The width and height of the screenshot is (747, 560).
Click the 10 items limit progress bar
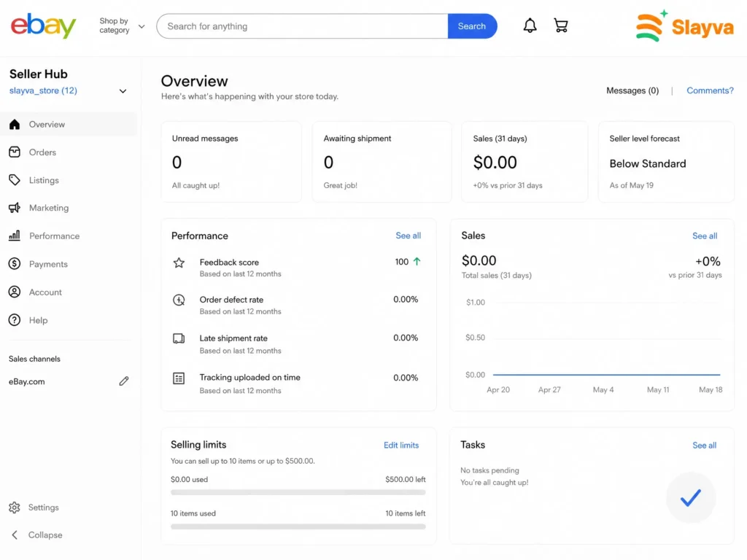click(x=298, y=526)
